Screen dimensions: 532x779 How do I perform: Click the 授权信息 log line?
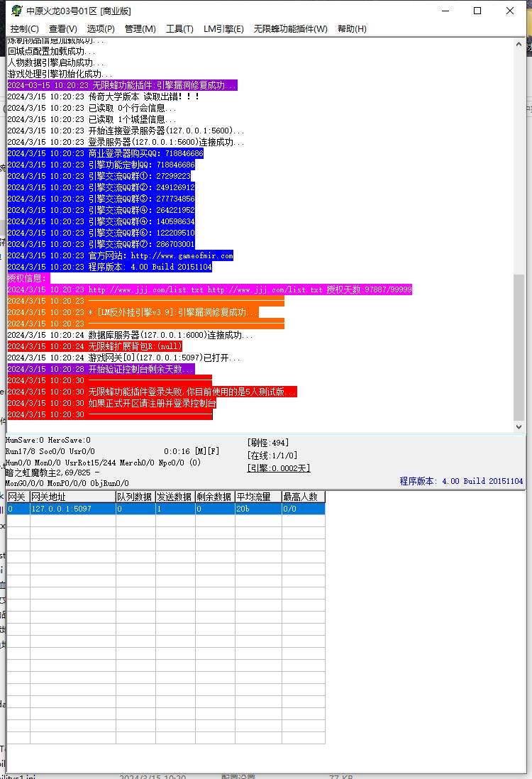pos(28,278)
